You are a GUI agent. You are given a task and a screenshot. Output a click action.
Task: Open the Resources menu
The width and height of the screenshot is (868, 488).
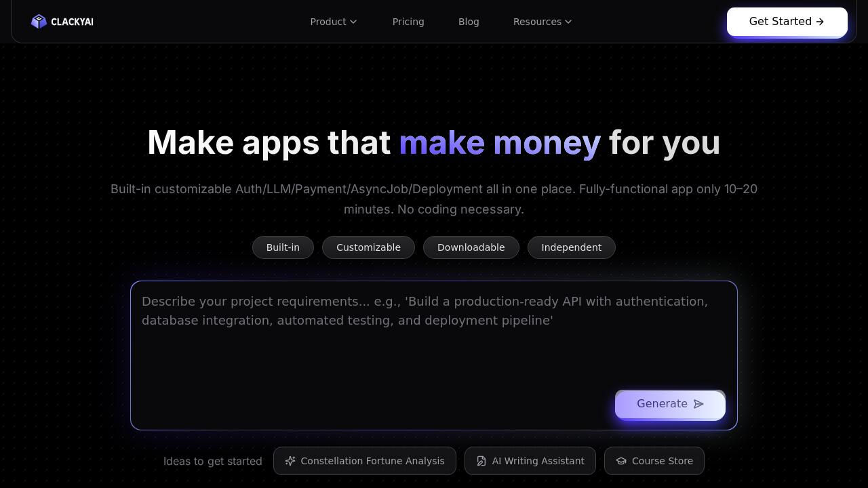coord(537,22)
